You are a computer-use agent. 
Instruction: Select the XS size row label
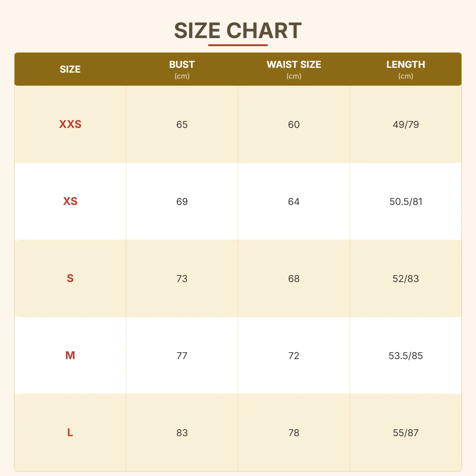70,201
